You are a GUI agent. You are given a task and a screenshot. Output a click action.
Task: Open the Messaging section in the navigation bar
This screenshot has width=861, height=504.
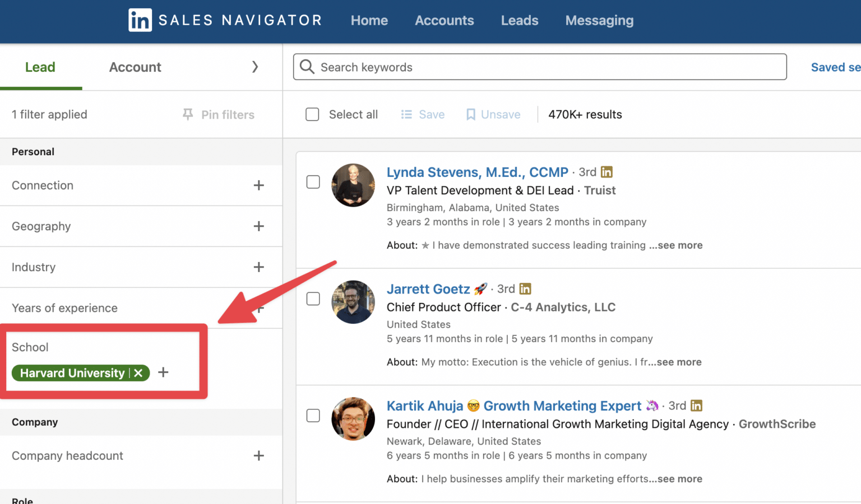(x=599, y=20)
